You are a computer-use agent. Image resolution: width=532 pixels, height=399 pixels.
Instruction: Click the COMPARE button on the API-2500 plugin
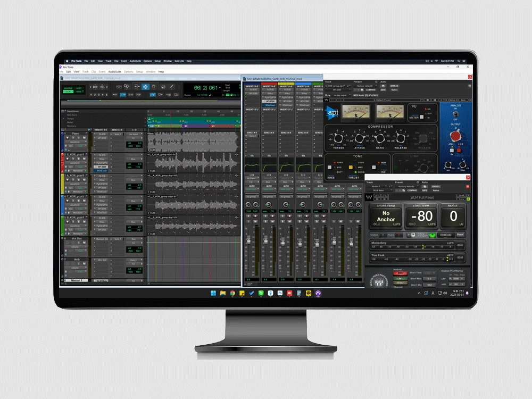click(x=370, y=90)
